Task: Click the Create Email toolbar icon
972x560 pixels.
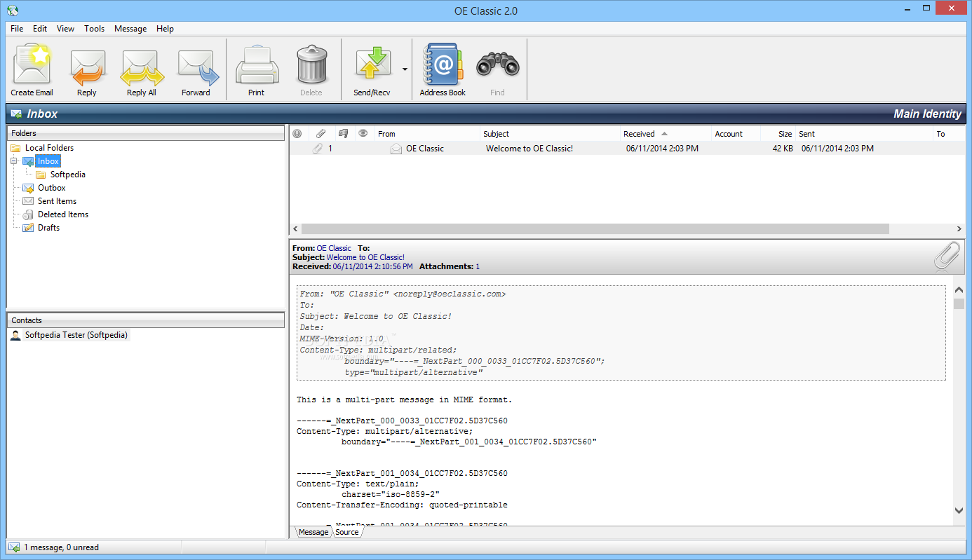Action: [32, 64]
